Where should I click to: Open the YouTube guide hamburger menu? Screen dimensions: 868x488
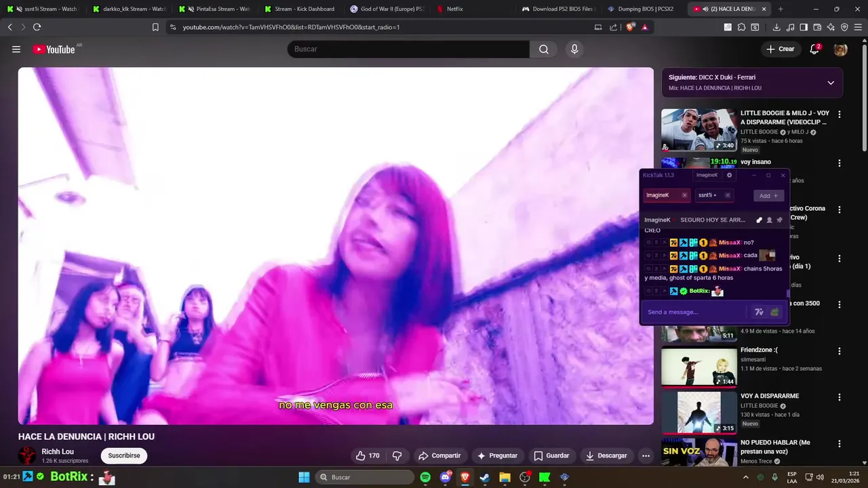coord(16,49)
